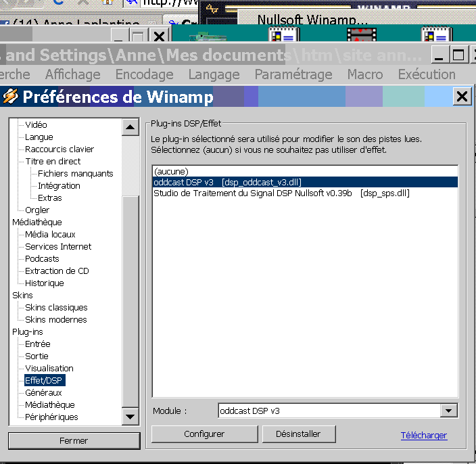This screenshot has width=476, height=464.
Task: Open Sortie plug-ins page
Action: coord(37,356)
